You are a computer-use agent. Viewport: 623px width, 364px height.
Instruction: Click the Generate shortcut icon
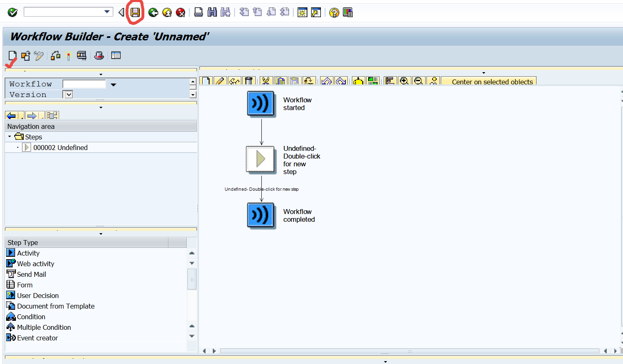[316, 13]
